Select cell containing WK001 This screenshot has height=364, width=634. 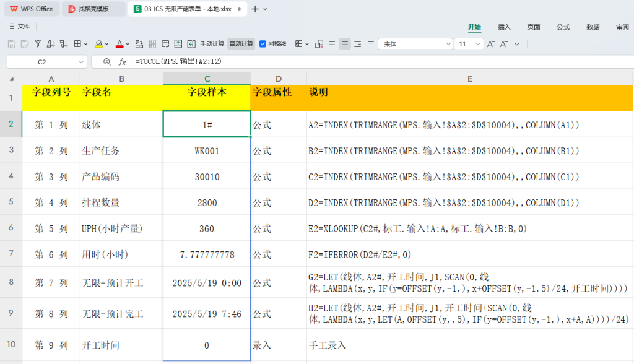point(207,150)
